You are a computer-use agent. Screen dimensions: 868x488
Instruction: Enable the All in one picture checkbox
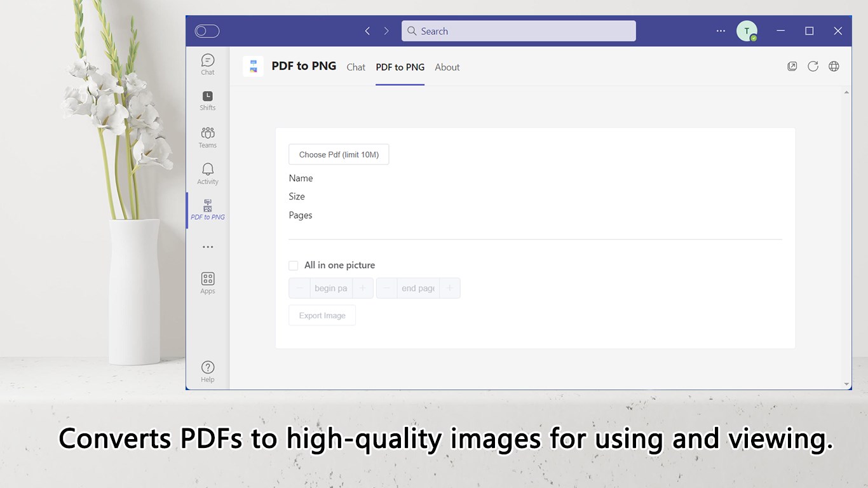[294, 266]
